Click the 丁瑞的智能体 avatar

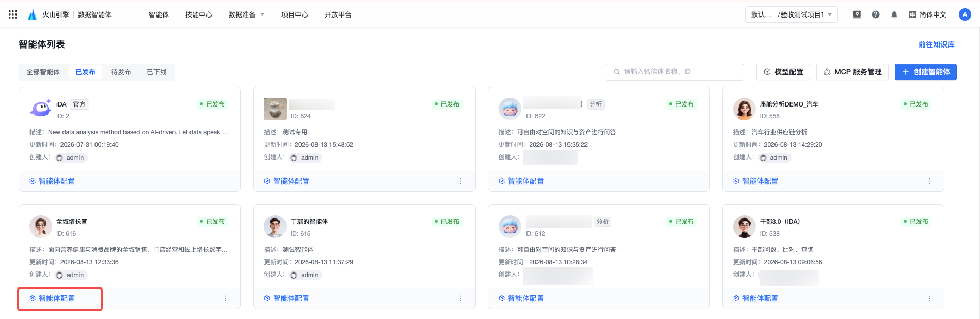[x=275, y=226]
